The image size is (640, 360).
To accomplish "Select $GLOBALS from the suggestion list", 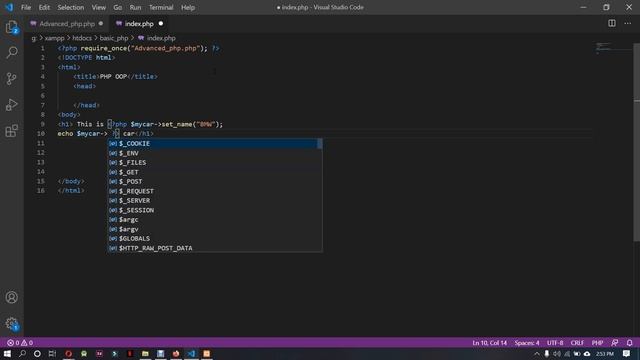I will pyautogui.click(x=213, y=238).
